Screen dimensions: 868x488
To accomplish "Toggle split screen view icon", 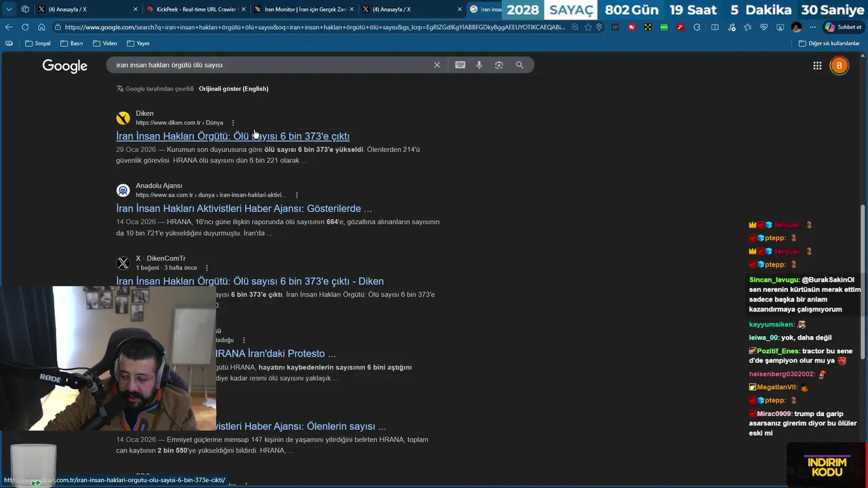I will click(x=715, y=27).
